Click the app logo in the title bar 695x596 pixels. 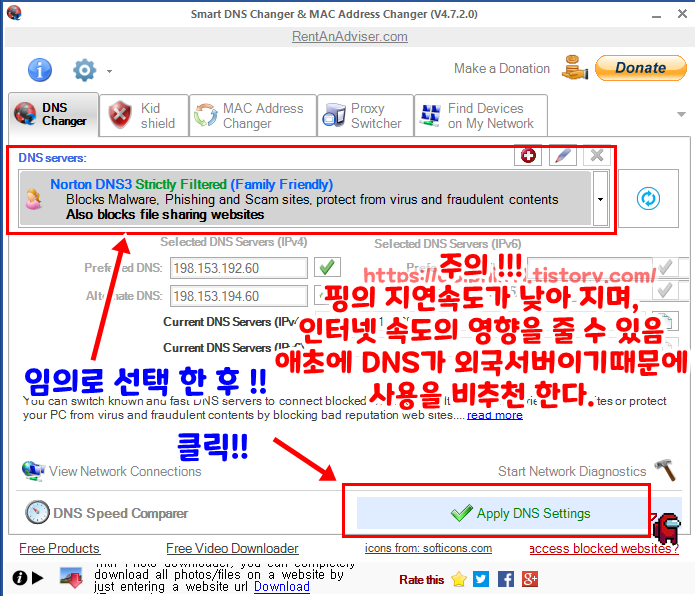pos(14,12)
